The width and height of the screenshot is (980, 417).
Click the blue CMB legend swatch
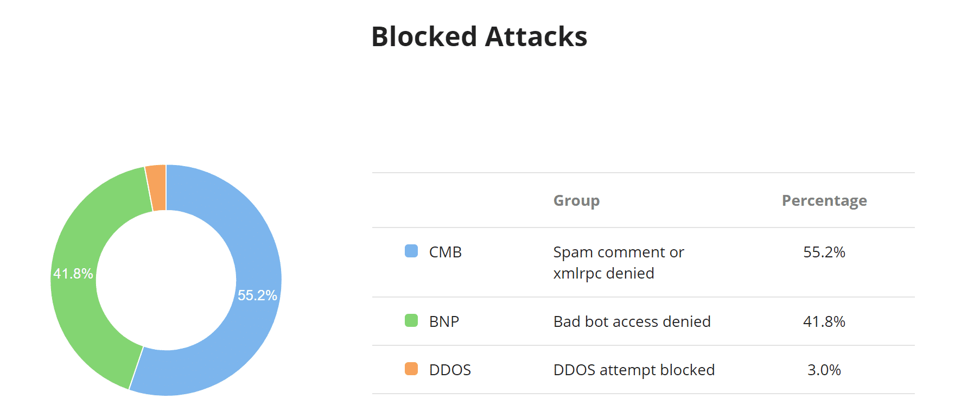(x=411, y=251)
